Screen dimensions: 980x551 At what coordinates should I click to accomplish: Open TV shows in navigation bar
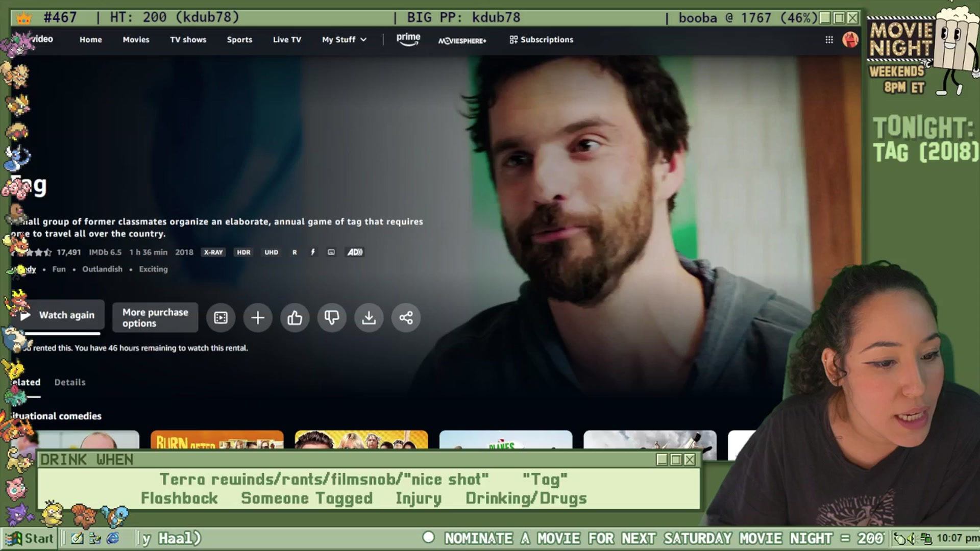188,40
